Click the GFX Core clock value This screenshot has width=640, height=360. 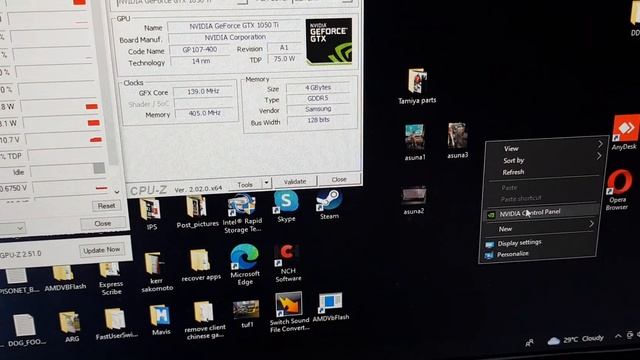coord(203,91)
